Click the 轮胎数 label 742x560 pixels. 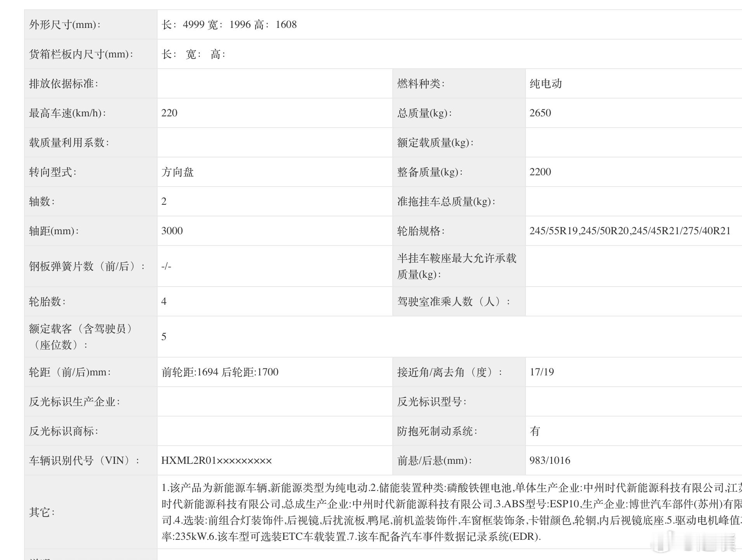(47, 301)
